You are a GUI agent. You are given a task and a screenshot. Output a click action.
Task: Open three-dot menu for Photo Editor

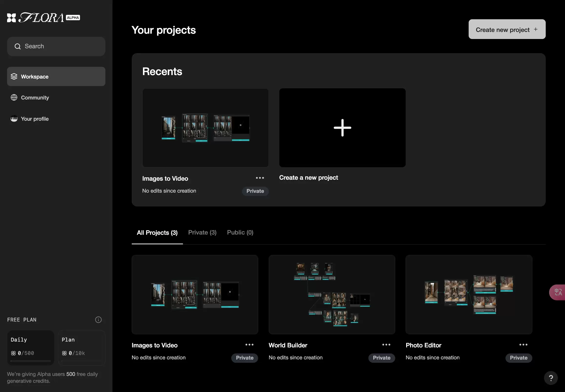click(523, 345)
